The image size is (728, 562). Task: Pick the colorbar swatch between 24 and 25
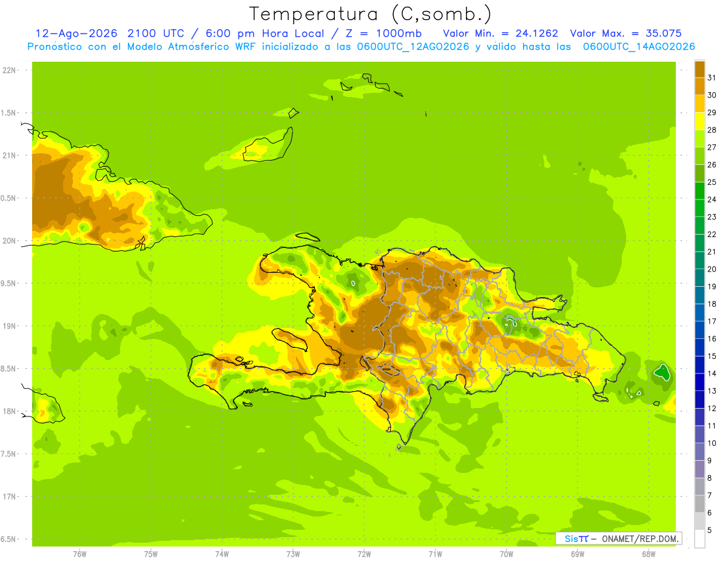699,190
